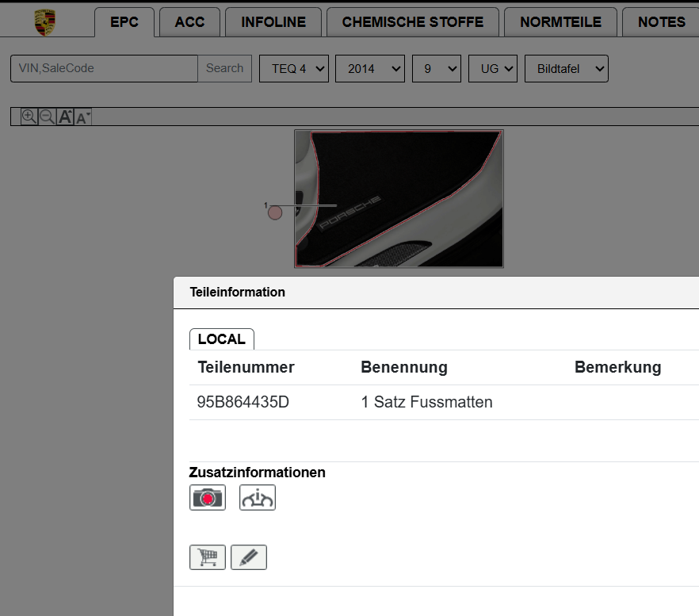
Task: Open the 2014 model year dropdown
Action: pyautogui.click(x=370, y=69)
